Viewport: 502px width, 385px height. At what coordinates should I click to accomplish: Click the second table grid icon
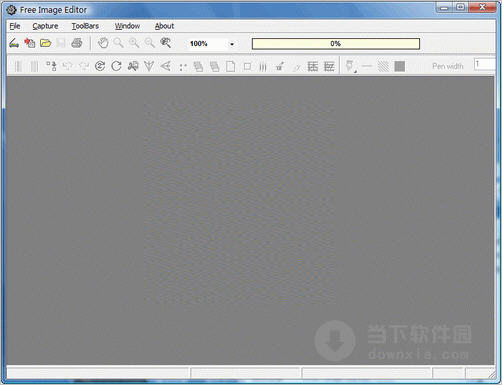click(329, 66)
